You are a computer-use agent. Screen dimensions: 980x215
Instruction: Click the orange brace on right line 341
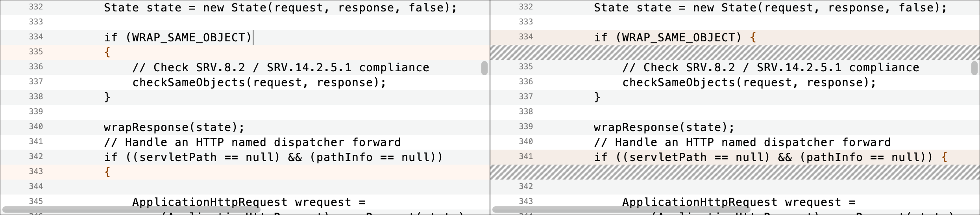point(944,157)
